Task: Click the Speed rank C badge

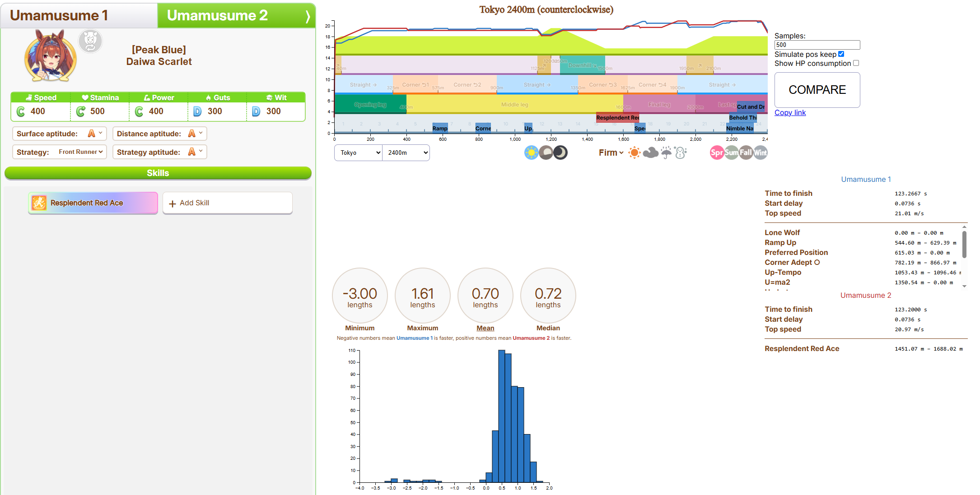Action: point(21,111)
